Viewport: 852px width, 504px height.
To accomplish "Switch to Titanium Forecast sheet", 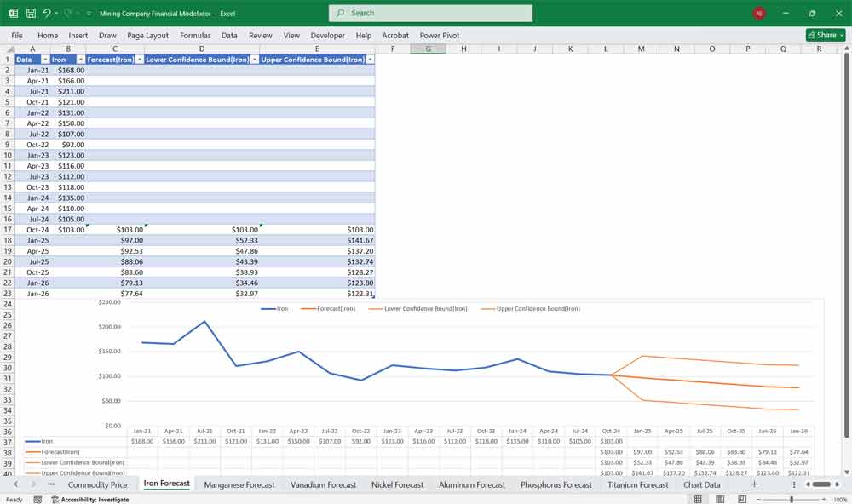I will (x=637, y=484).
